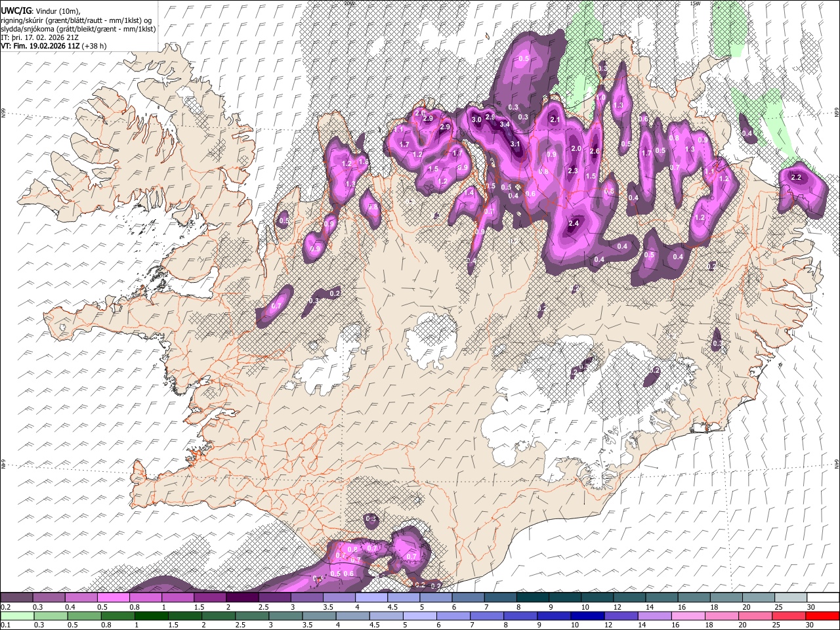840x630 pixels.
Task: Click the 2.3 value label on the map
Action: pos(572,171)
